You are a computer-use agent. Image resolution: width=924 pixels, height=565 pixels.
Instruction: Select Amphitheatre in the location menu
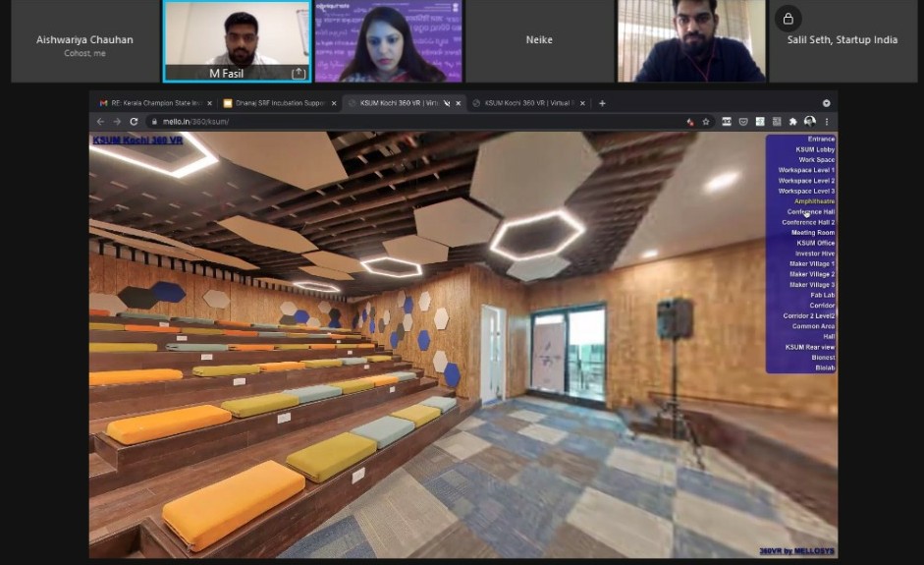(814, 201)
